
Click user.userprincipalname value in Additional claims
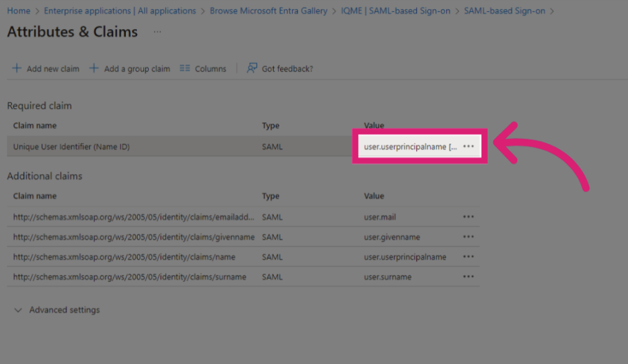(405, 257)
